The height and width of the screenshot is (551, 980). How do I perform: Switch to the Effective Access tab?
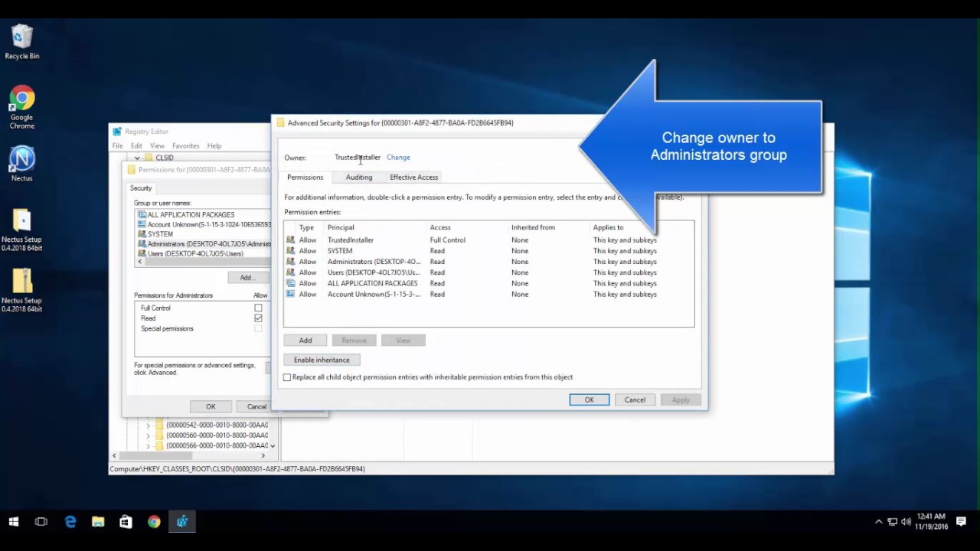click(x=413, y=177)
